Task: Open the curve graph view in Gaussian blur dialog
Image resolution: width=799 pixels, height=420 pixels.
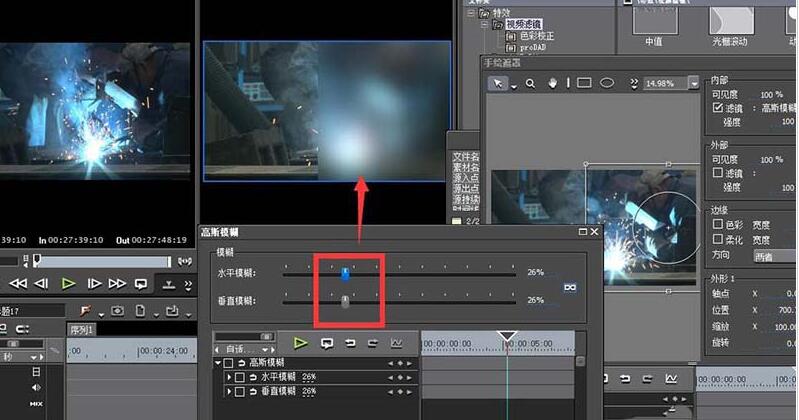Action: (396, 344)
